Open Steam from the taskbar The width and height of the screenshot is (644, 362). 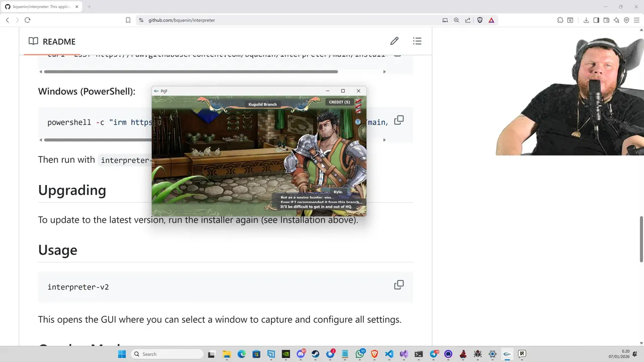[x=315, y=354]
